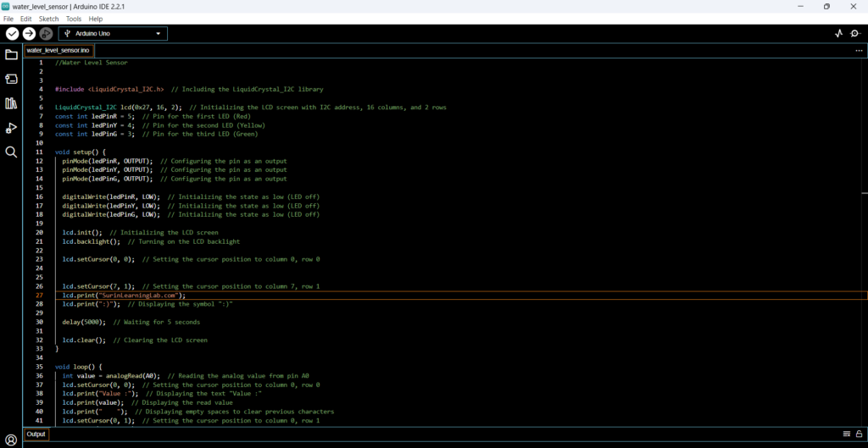The image size is (868, 448).
Task: Open the File menu
Action: coord(8,19)
